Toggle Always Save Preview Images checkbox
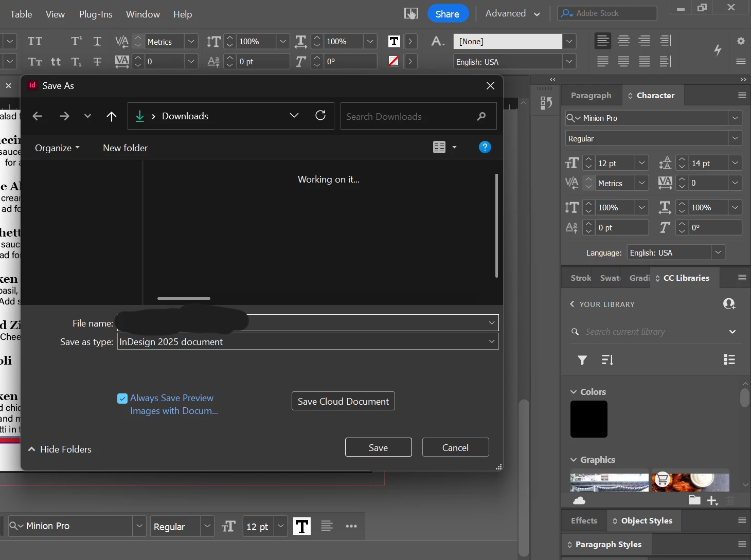Image resolution: width=751 pixels, height=560 pixels. 122,399
